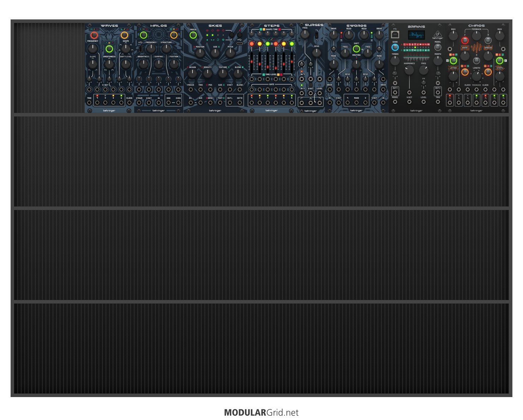Toggle the green-ringed button on Waves
This screenshot has height=420, width=523.
(109, 49)
